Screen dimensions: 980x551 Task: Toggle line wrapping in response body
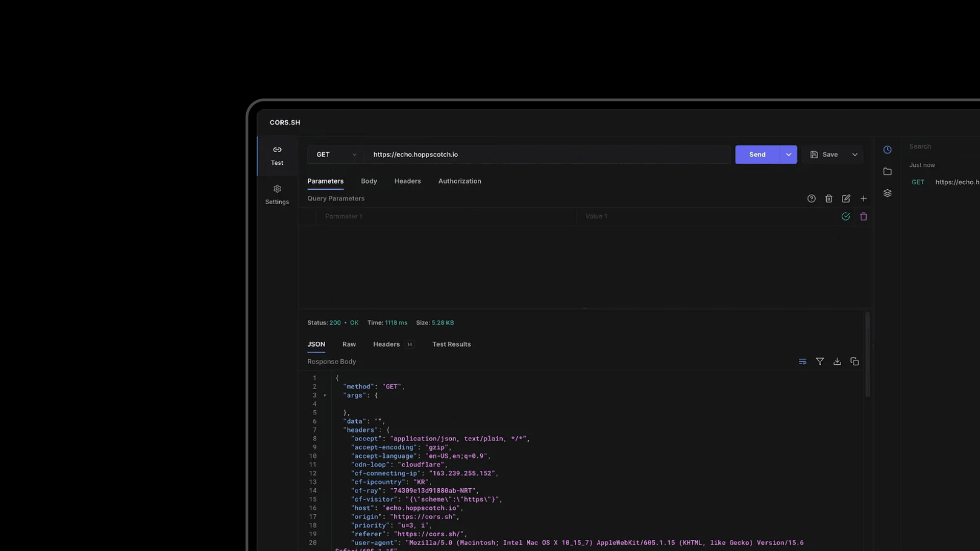tap(802, 362)
